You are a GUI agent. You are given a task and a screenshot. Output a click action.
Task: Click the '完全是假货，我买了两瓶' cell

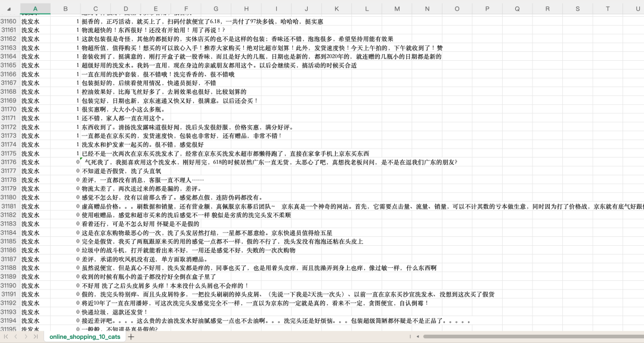222,242
